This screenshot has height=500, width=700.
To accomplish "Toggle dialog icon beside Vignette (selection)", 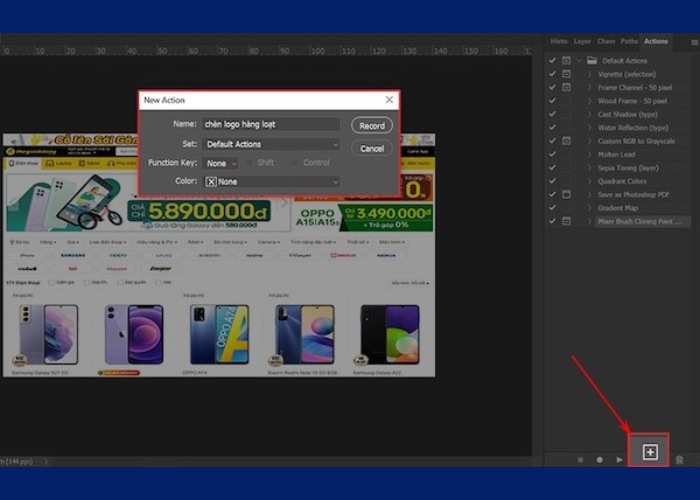I will click(x=567, y=74).
